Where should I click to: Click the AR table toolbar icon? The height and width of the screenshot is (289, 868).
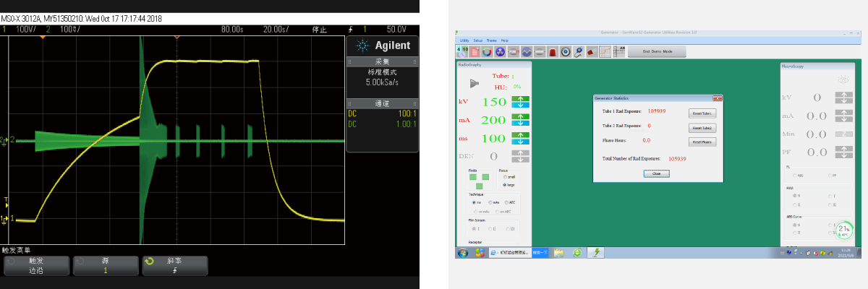coord(619,51)
